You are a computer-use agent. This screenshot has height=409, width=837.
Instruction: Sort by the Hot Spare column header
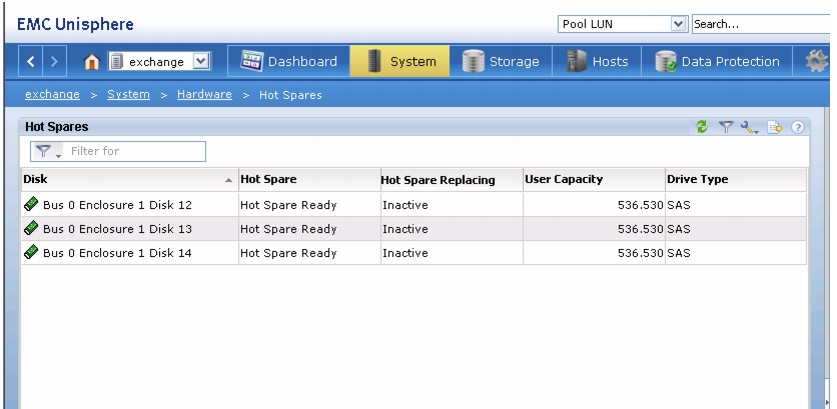tap(309, 180)
